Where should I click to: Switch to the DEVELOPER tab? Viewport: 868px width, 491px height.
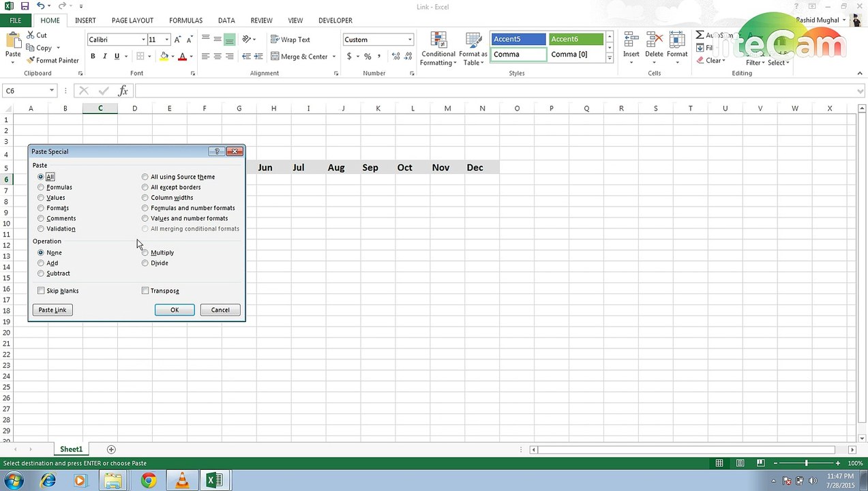click(335, 20)
